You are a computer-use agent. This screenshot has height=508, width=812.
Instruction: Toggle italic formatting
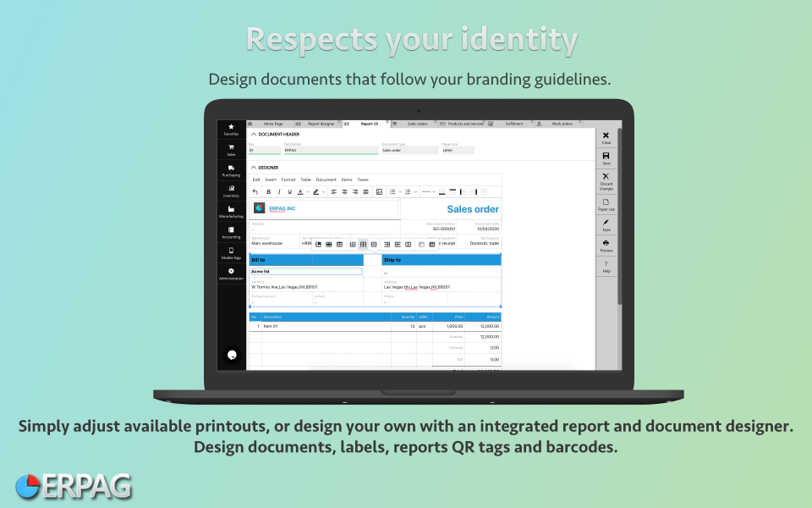279,192
